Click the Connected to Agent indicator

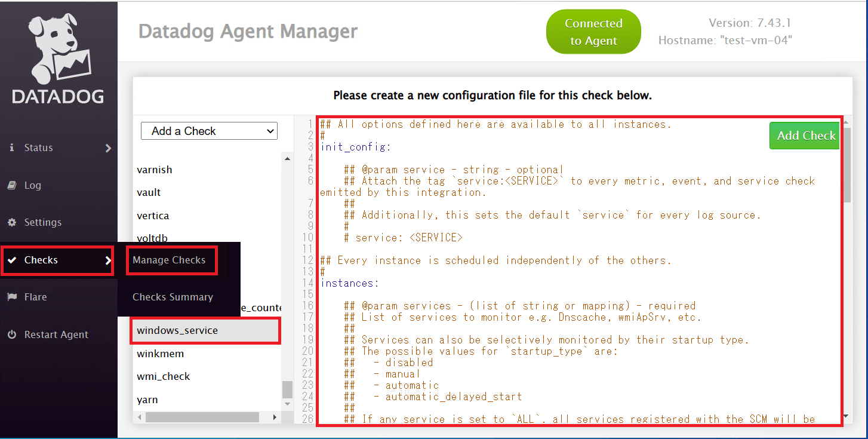(x=593, y=32)
